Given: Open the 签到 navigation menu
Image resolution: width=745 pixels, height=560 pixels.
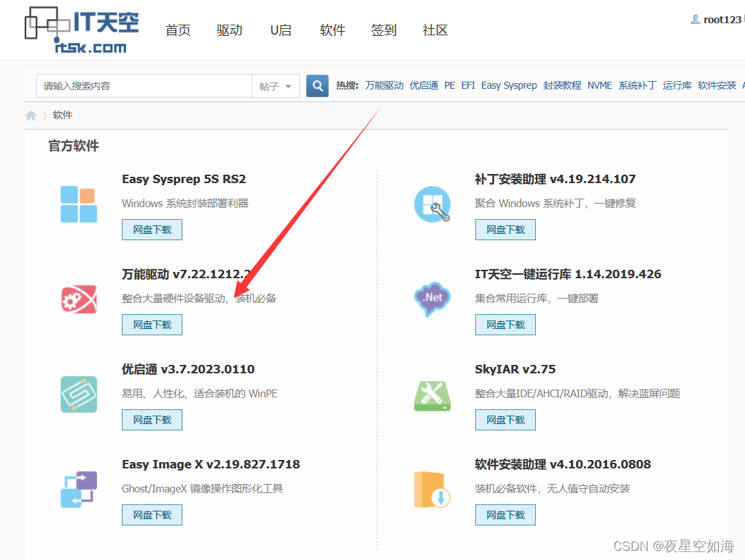Looking at the screenshot, I should click(x=384, y=30).
